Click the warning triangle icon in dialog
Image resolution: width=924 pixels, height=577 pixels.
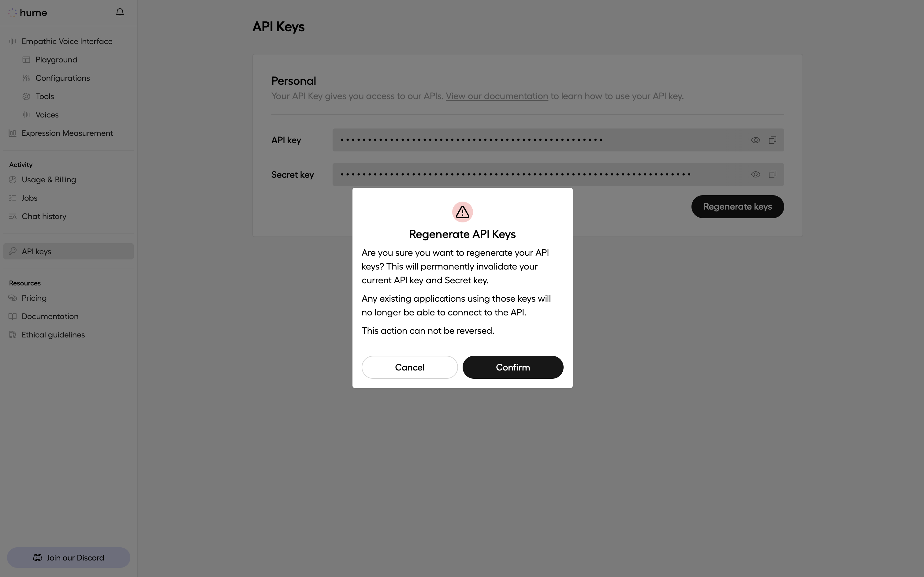pyautogui.click(x=462, y=211)
